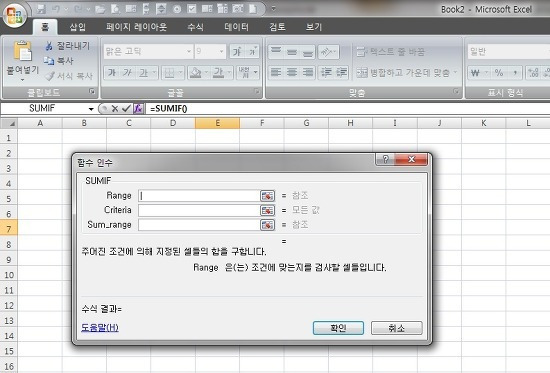Open the customize quick access toolbar dropdown
This screenshot has width=550, height=373.
[273, 8]
